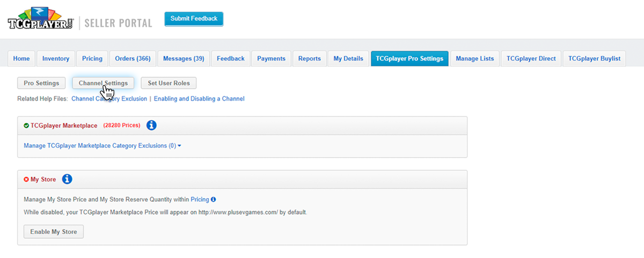Select the Payments tab
This screenshot has height=258, width=644.
point(271,59)
